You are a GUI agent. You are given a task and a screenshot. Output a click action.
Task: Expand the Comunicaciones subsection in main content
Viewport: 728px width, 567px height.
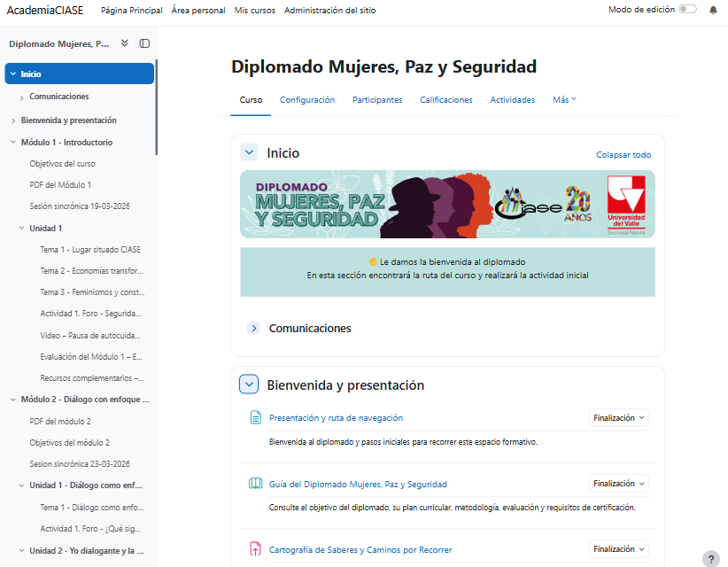(x=253, y=329)
